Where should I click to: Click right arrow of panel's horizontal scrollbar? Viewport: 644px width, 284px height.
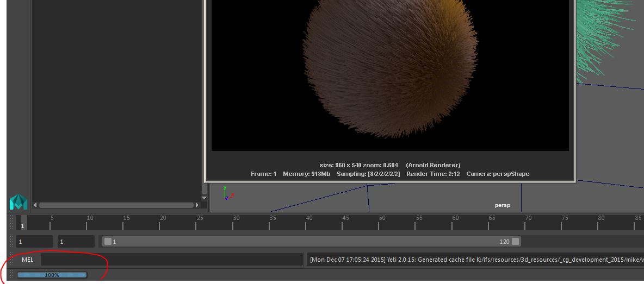tap(198, 205)
